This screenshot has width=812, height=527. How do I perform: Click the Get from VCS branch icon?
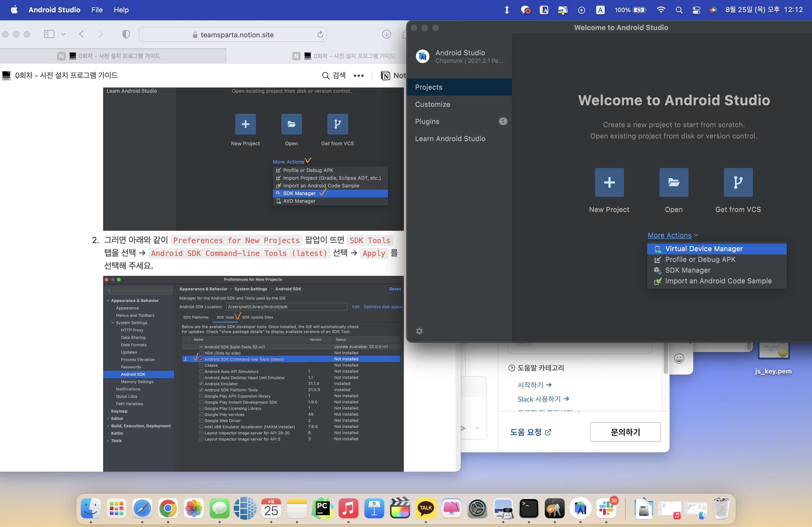tap(738, 182)
